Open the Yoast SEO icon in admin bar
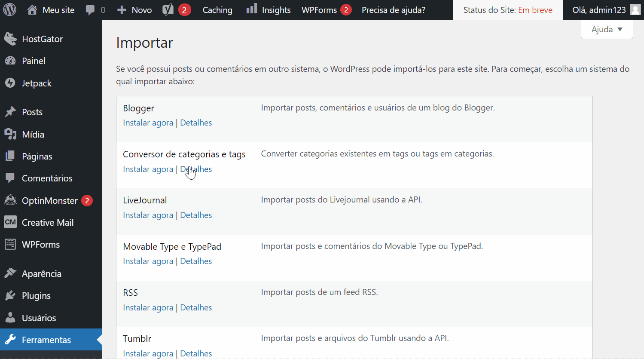This screenshot has width=644, height=359. coord(168,9)
